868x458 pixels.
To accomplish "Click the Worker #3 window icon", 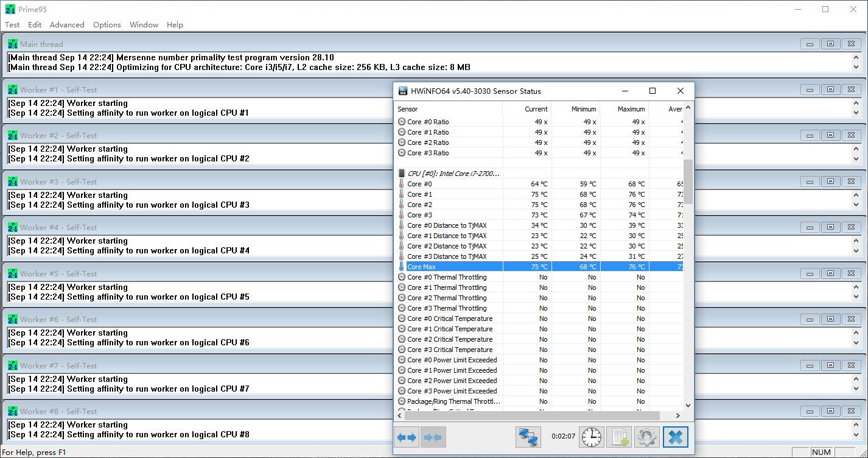I will click(x=13, y=181).
